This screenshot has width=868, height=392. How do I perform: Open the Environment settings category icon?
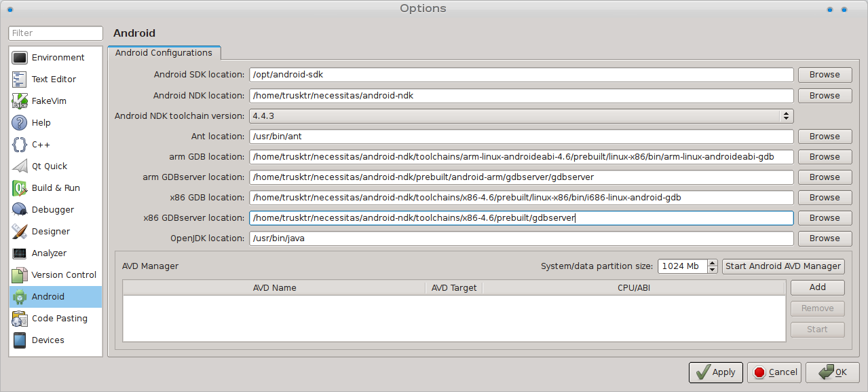pos(20,58)
